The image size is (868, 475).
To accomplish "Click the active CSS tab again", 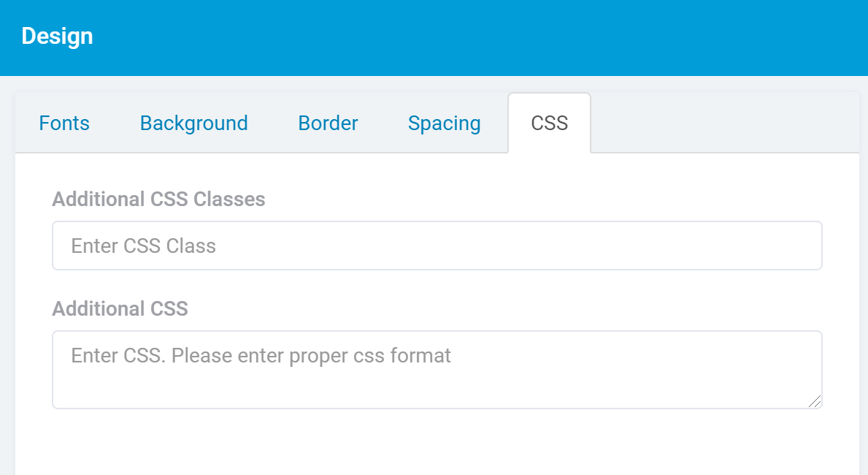I will click(x=549, y=123).
